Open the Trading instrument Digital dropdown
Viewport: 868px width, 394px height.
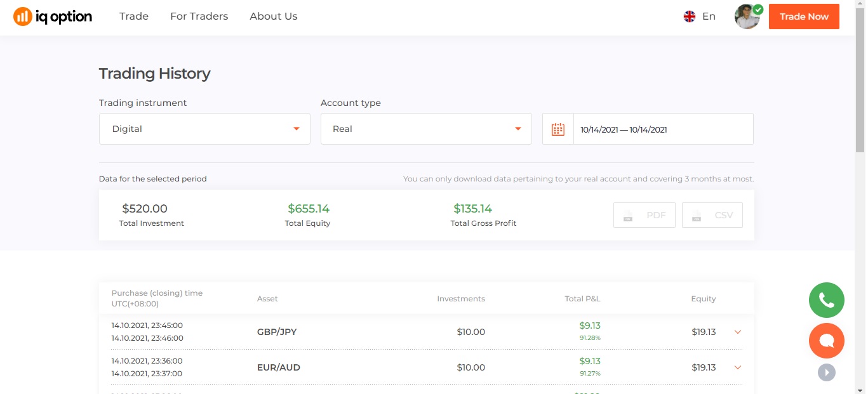tap(204, 129)
